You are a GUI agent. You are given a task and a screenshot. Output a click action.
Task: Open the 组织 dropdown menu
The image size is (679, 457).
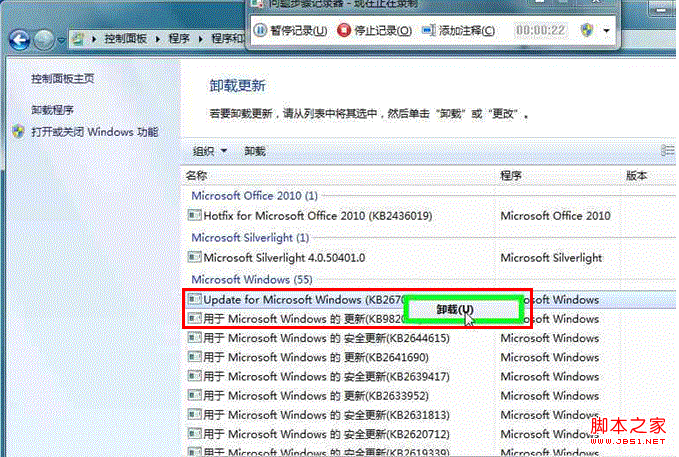click(x=210, y=151)
